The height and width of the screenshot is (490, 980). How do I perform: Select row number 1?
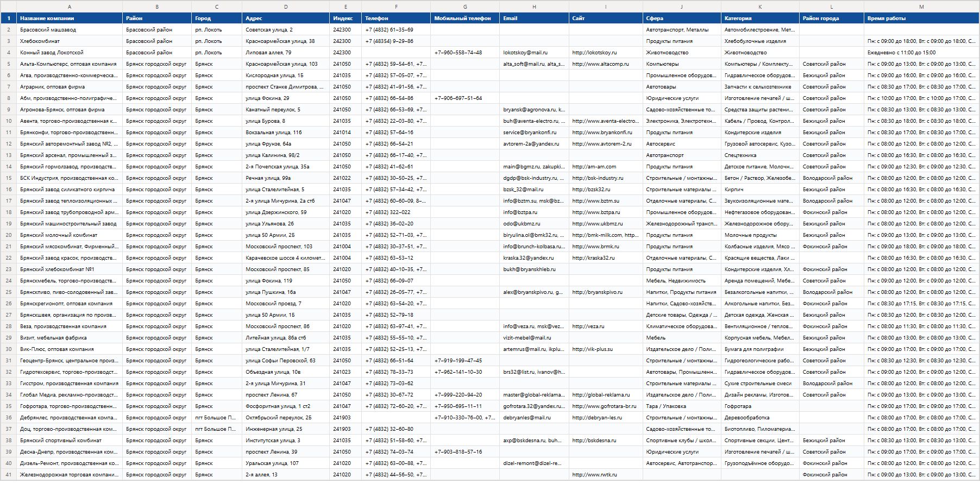[x=8, y=18]
